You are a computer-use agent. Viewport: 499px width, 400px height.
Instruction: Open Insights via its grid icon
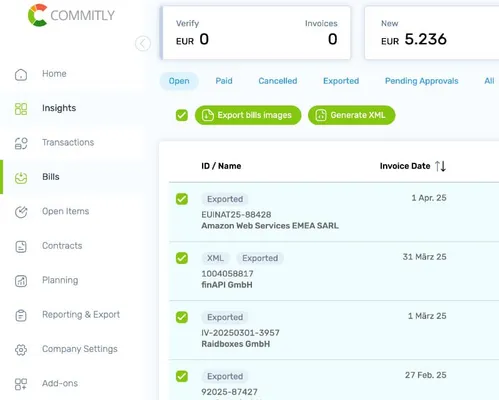point(21,109)
